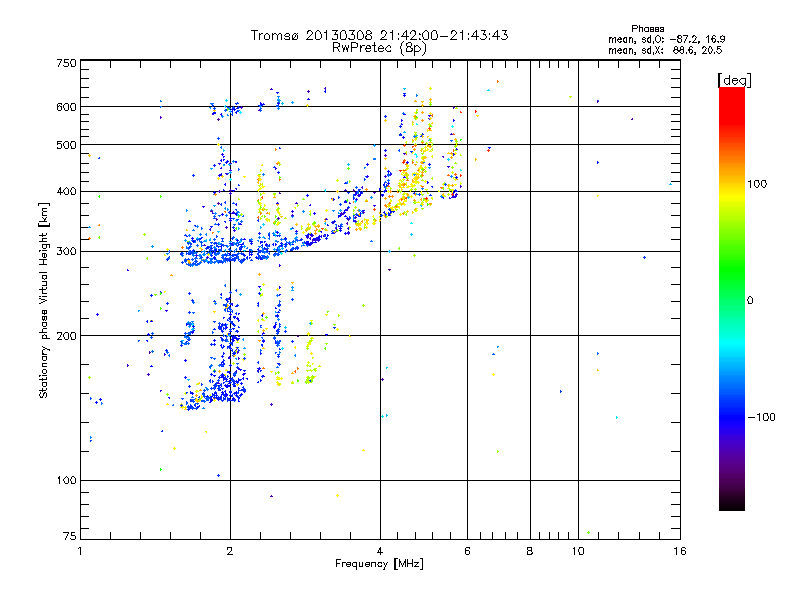Click the x-axis tick '8'

coord(530,551)
